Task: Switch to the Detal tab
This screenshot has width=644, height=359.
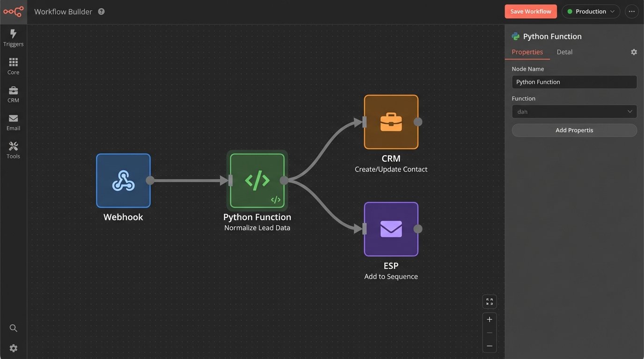Action: (564, 52)
